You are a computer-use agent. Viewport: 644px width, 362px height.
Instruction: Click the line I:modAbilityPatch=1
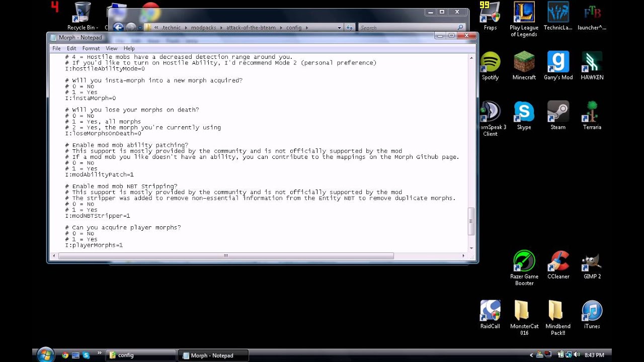click(x=99, y=174)
